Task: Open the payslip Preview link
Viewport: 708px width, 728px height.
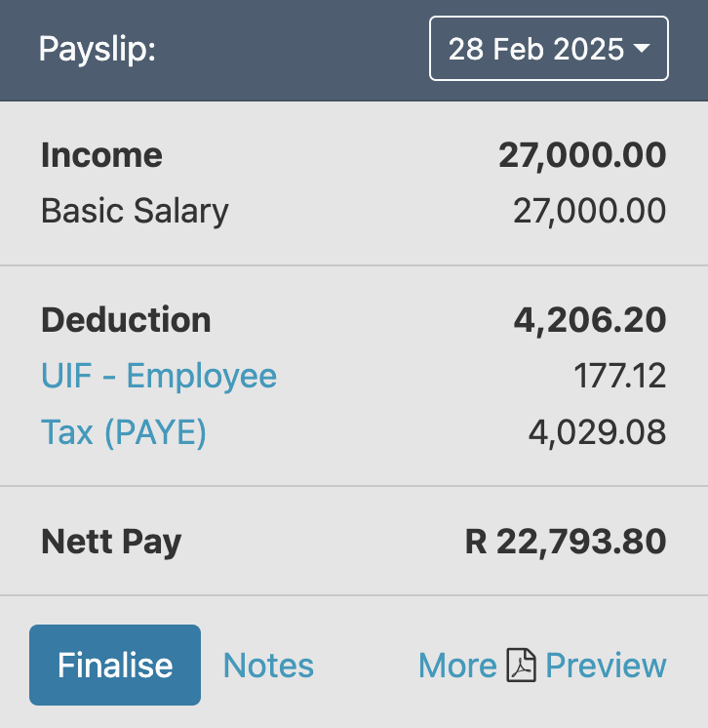Action: [x=606, y=666]
